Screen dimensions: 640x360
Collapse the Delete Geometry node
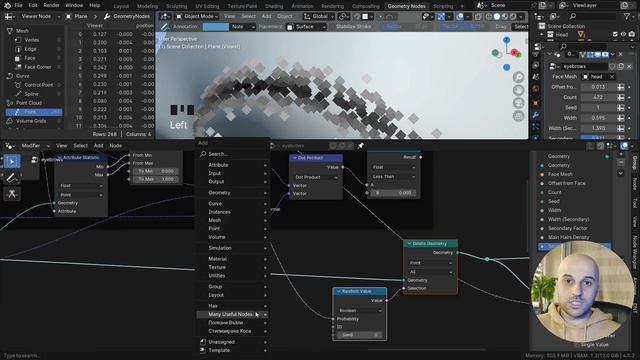(409, 244)
